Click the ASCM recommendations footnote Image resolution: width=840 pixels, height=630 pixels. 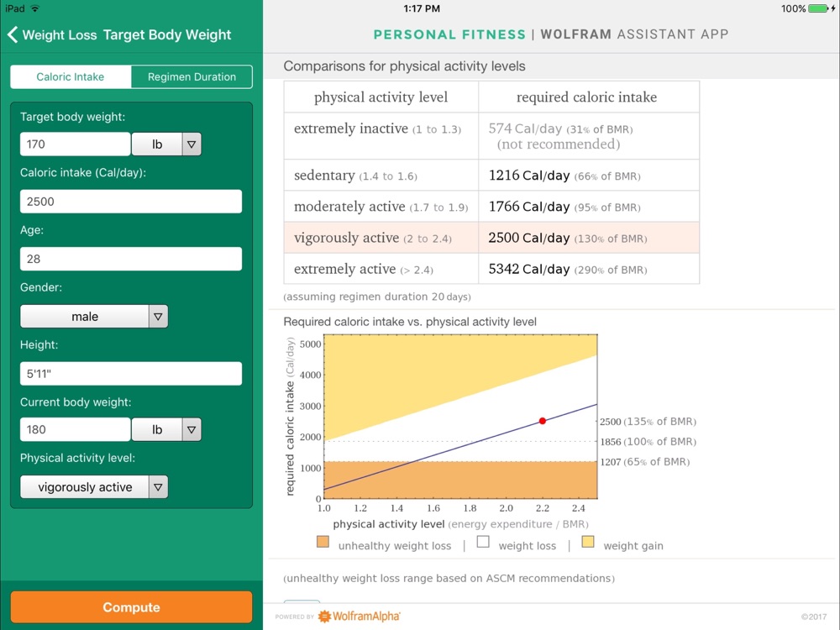click(449, 579)
